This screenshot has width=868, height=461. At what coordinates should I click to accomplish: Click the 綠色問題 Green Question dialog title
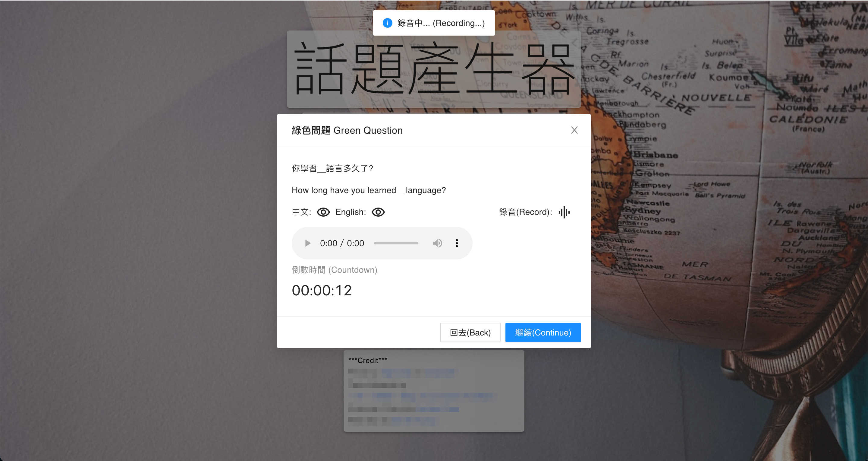click(x=347, y=130)
